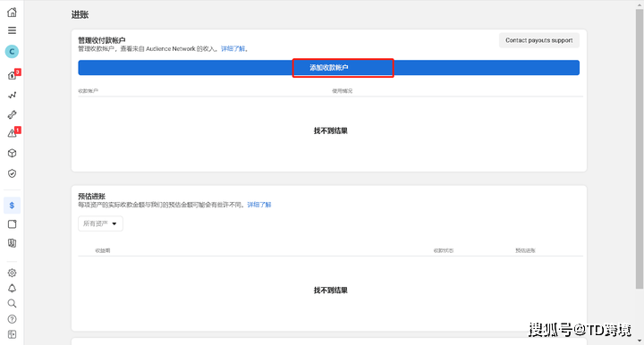Click the 管理收付款帐户 heading
Image resolution: width=644 pixels, height=345 pixels.
[101, 40]
